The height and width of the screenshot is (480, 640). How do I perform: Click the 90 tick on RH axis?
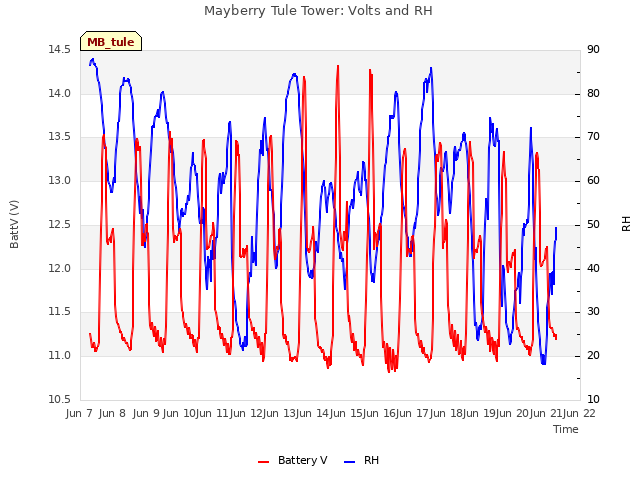[x=593, y=49]
